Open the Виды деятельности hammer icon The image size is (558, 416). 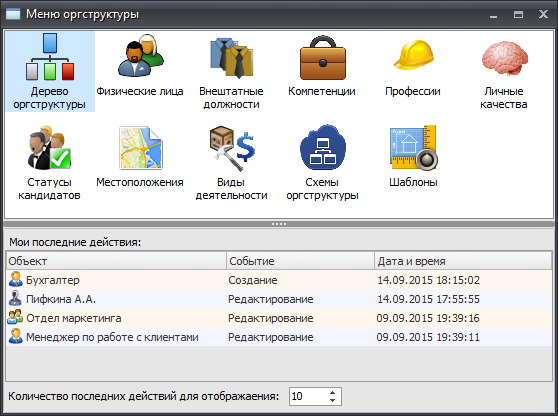pos(232,148)
